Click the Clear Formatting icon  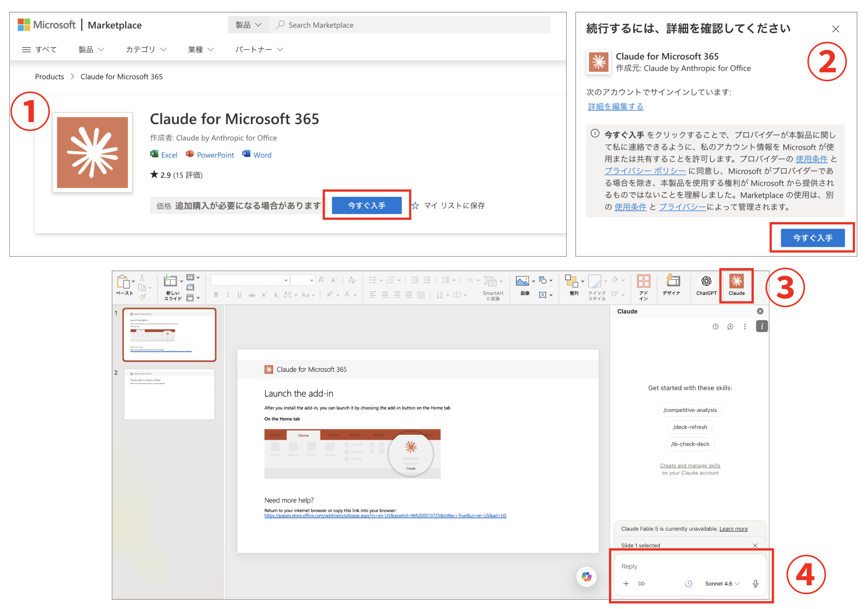352,280
